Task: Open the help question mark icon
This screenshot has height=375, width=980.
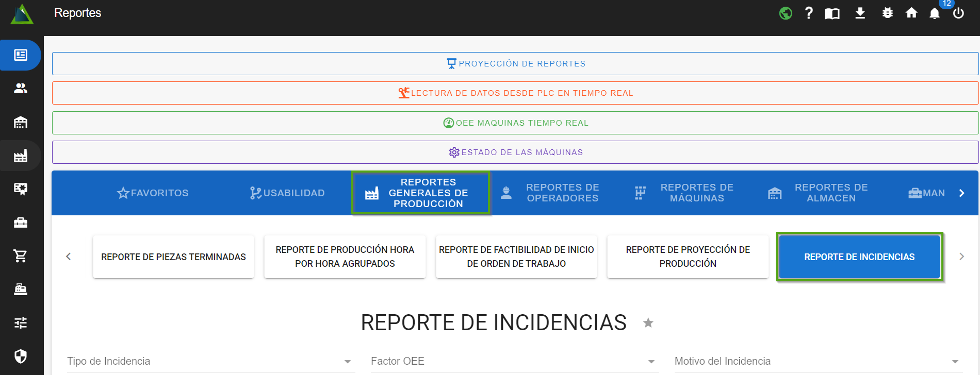Action: [x=809, y=13]
